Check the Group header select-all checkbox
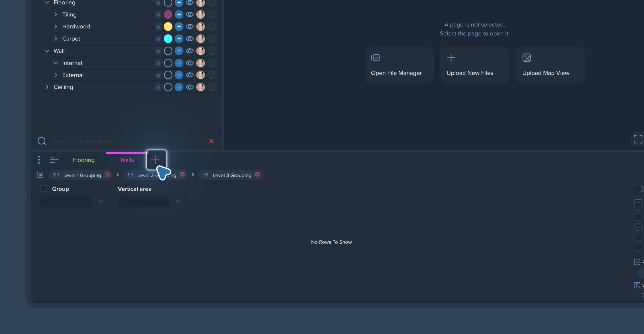The width and height of the screenshot is (644, 334). [x=44, y=189]
